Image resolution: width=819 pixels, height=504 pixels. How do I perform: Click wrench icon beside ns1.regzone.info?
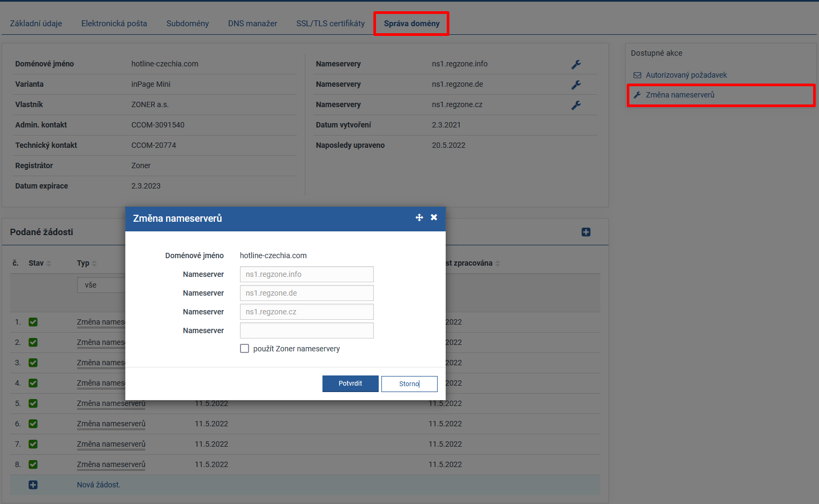pyautogui.click(x=576, y=64)
